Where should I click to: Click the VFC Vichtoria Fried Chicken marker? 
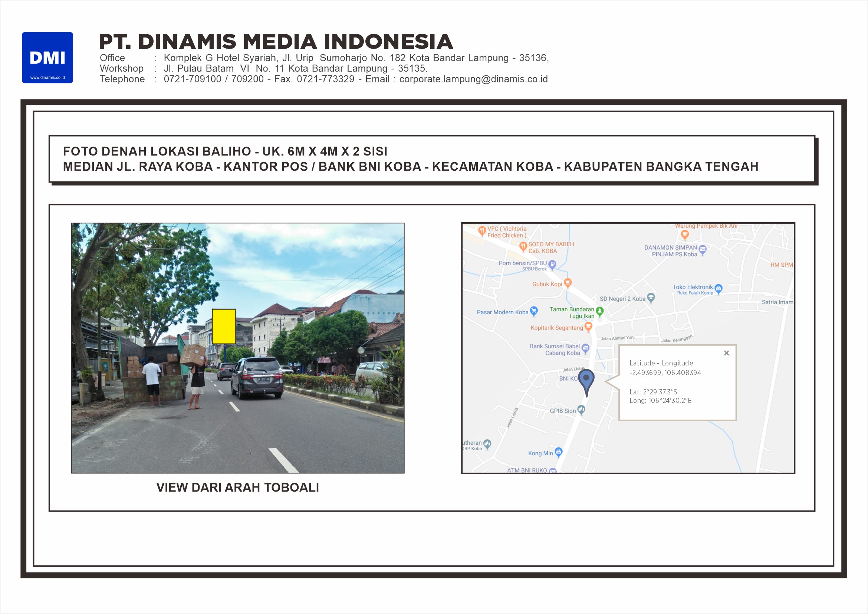click(481, 231)
